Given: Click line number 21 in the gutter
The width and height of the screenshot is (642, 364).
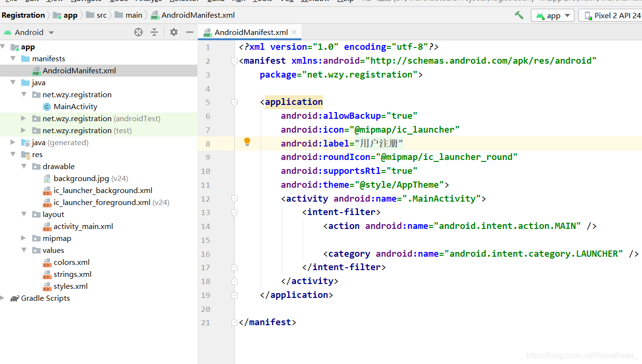Looking at the screenshot, I should [x=206, y=322].
